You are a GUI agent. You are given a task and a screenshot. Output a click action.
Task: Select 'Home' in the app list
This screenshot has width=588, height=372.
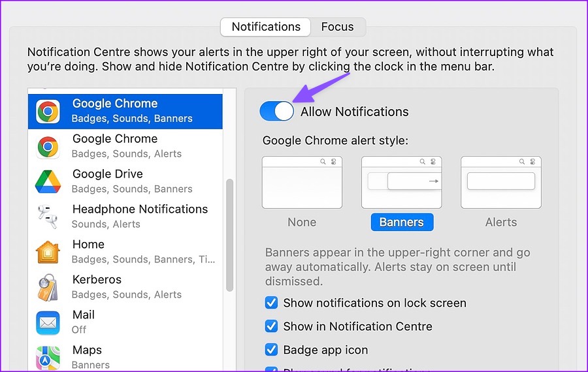point(88,244)
